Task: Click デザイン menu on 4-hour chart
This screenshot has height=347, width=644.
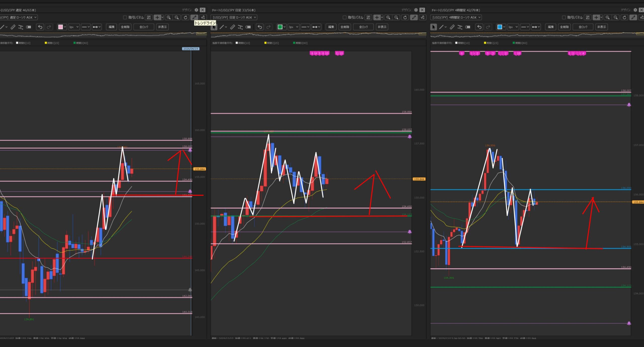Action: click(x=625, y=10)
